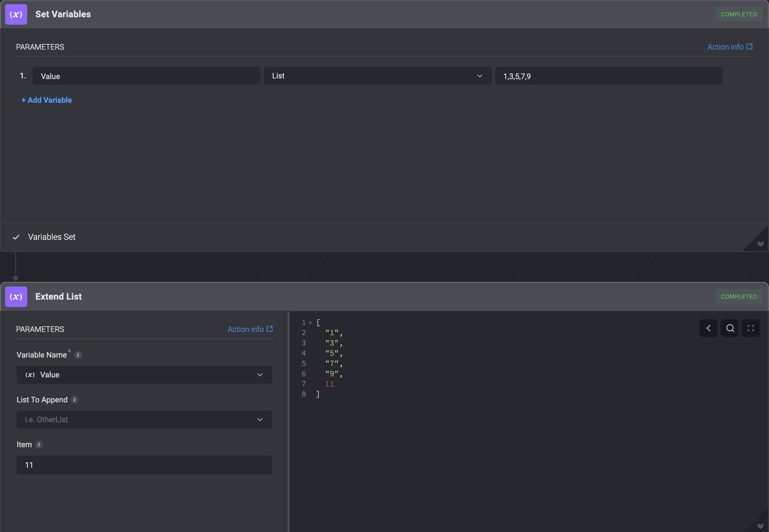The width and height of the screenshot is (769, 532).
Task: Edit the list value field '1,3,5,7,9'
Action: click(609, 76)
